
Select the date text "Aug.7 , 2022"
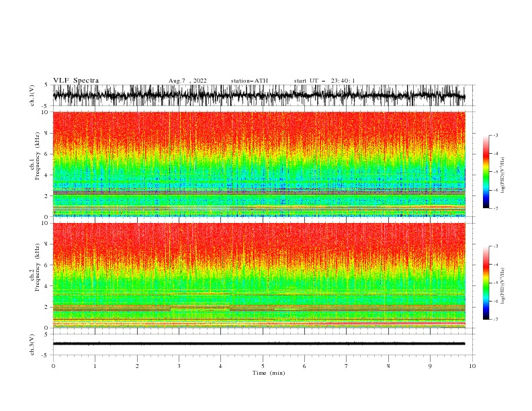pos(187,81)
